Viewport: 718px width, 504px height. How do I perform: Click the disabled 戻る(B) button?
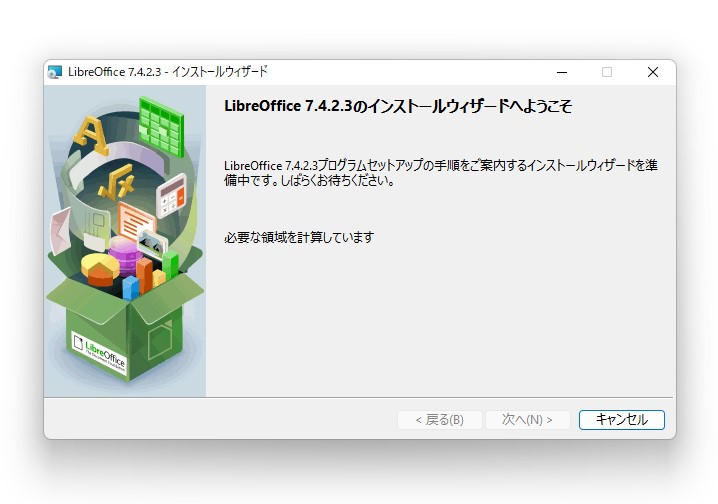[x=440, y=419]
